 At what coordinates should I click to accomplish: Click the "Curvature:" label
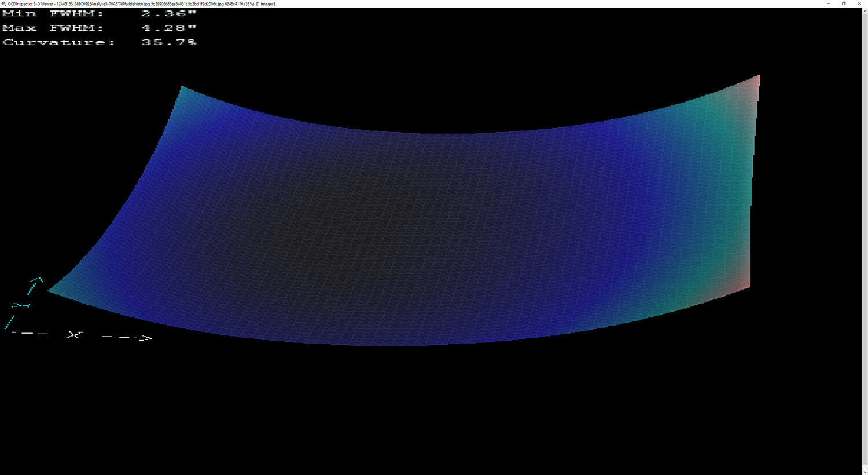point(58,42)
